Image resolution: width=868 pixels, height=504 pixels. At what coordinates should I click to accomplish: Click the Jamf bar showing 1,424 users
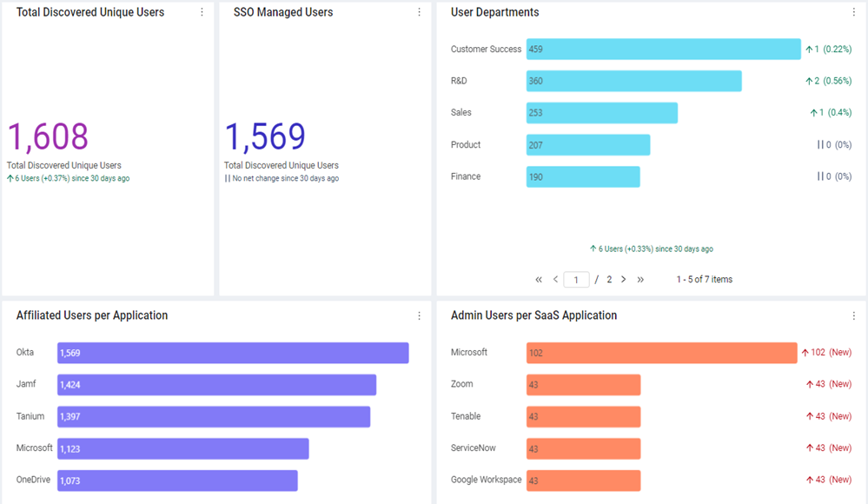217,385
